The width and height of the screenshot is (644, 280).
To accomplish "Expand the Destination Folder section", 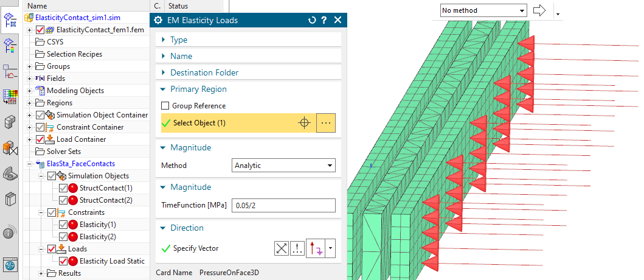I will click(204, 72).
